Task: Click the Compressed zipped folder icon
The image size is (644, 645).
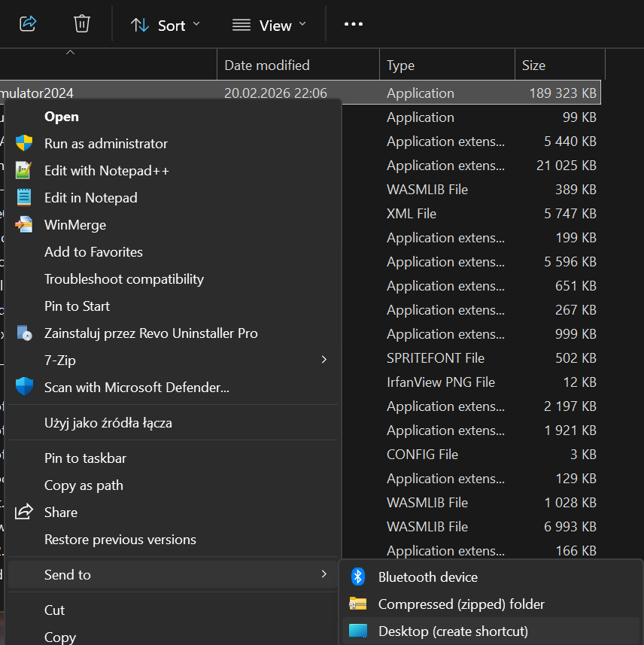Action: click(359, 604)
